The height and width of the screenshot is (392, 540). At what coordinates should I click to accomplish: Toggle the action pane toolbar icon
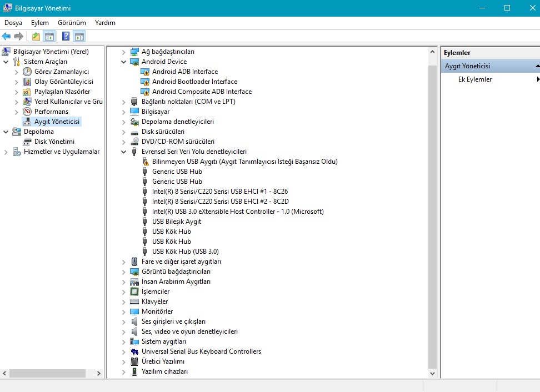tap(79, 36)
